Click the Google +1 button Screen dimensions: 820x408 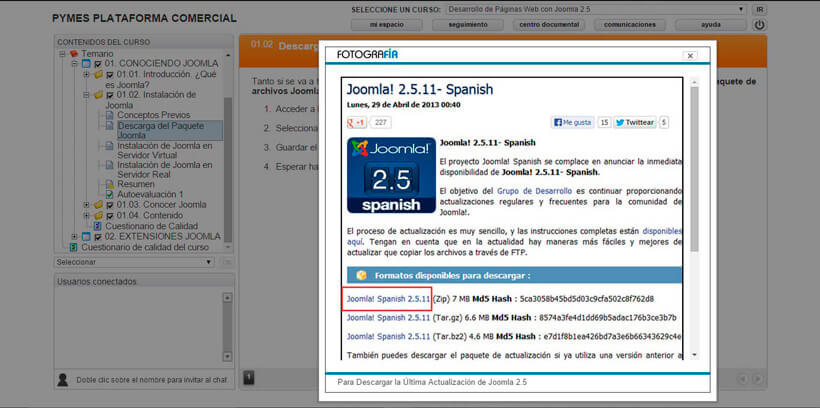click(x=357, y=123)
